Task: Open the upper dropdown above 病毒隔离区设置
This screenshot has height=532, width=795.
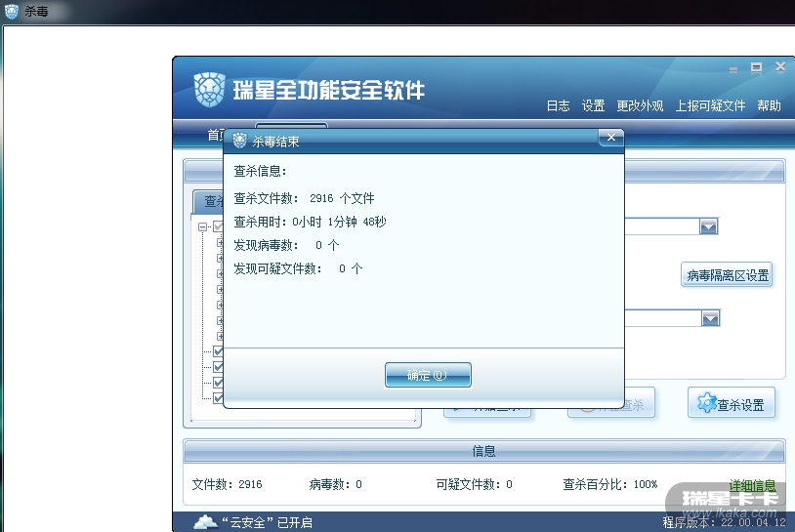Action: pyautogui.click(x=708, y=226)
